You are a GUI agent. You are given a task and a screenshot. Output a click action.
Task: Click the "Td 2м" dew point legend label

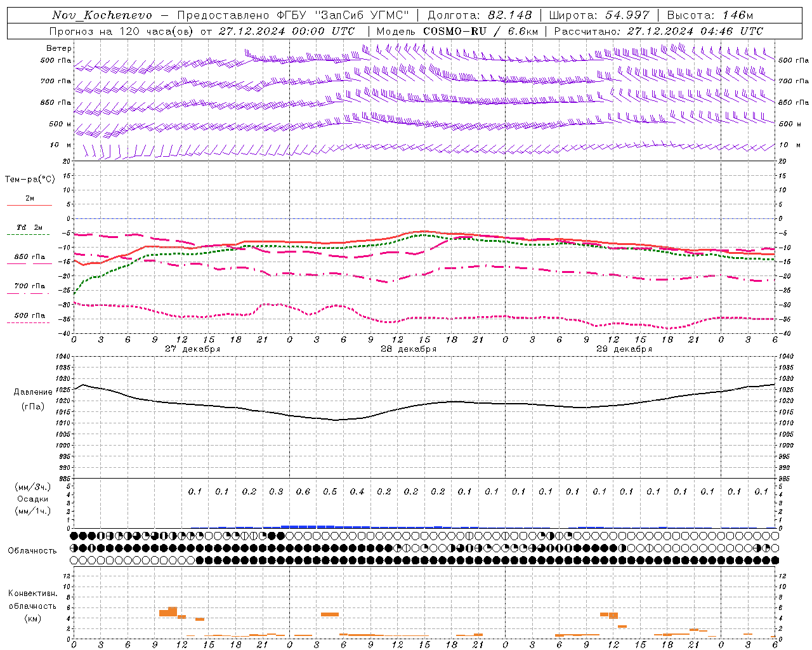click(30, 227)
